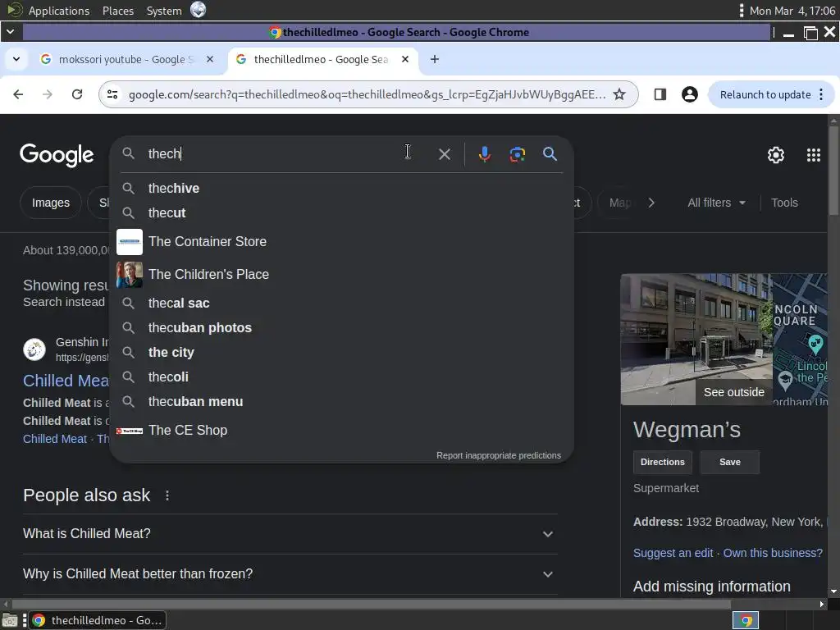Bookmark this page with the star icon
840x630 pixels.
[619, 95]
